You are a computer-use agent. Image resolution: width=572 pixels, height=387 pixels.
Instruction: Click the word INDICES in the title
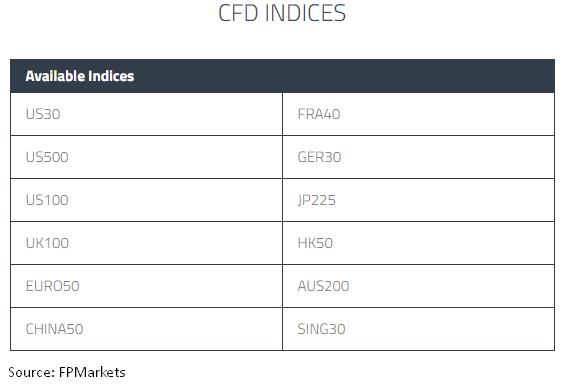pyautogui.click(x=305, y=13)
